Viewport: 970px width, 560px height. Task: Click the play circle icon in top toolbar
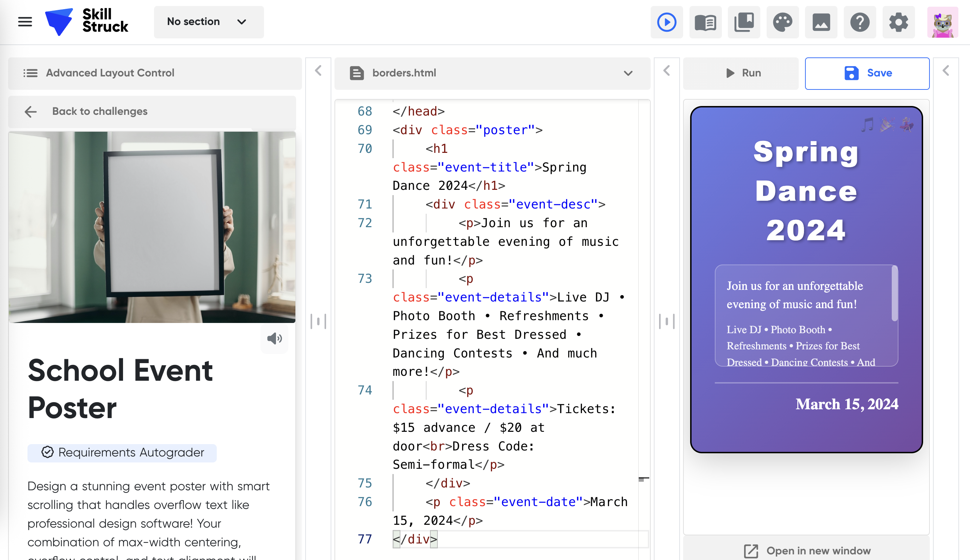coord(667,22)
